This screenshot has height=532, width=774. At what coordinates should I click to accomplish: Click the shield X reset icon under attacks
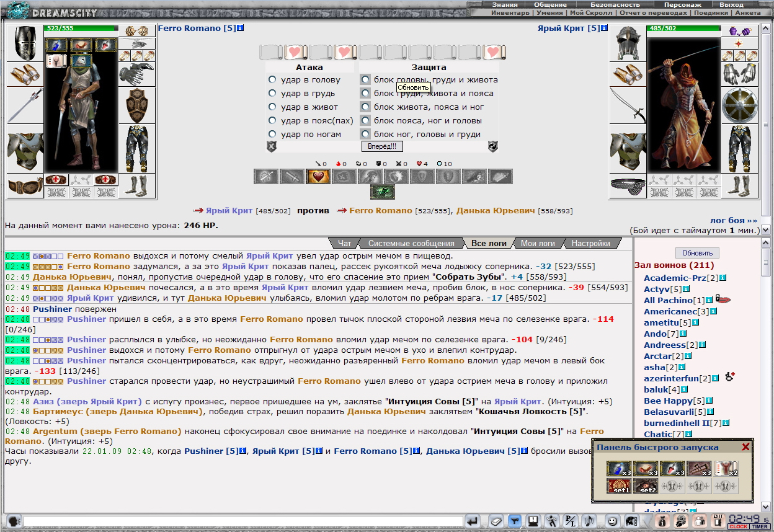coord(272,147)
